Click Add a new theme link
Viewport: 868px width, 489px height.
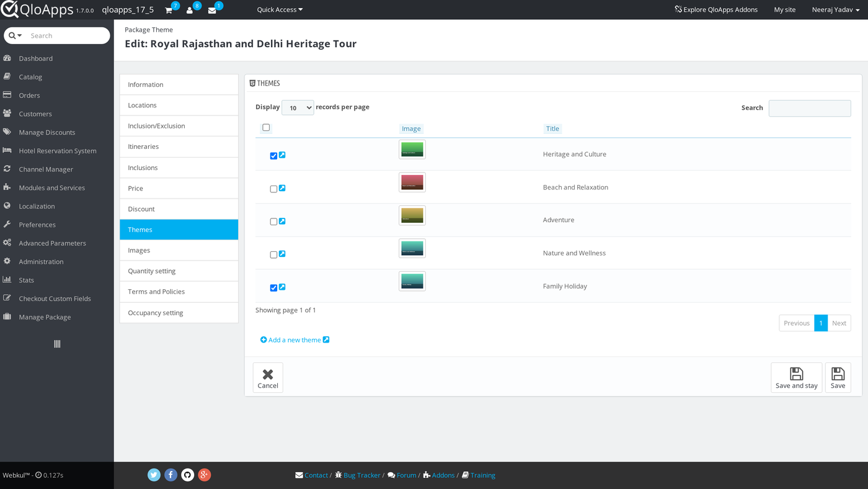tap(294, 340)
